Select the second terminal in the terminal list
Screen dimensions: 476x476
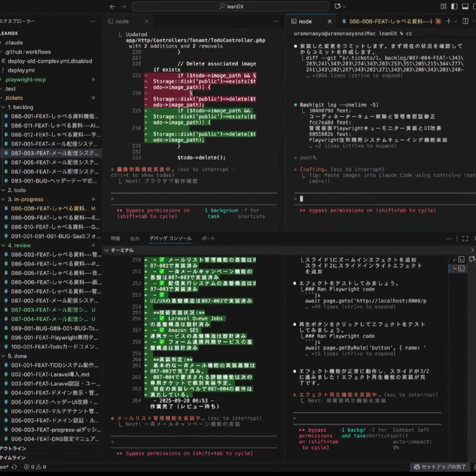coord(461,268)
